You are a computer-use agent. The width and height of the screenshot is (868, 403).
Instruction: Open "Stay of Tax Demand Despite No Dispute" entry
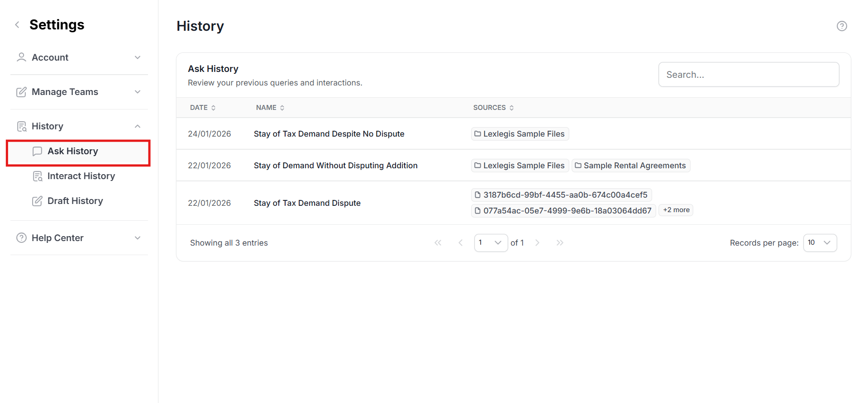click(x=329, y=134)
